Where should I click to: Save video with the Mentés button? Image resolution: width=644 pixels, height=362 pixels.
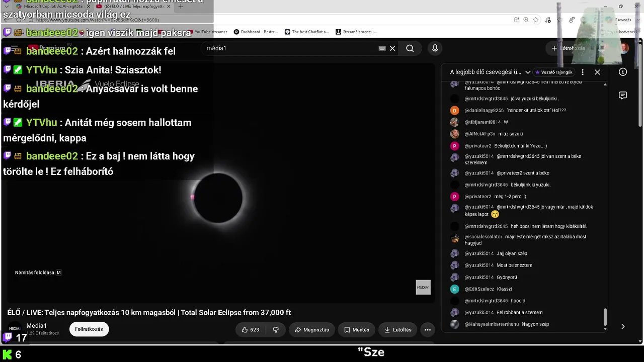coord(357,330)
